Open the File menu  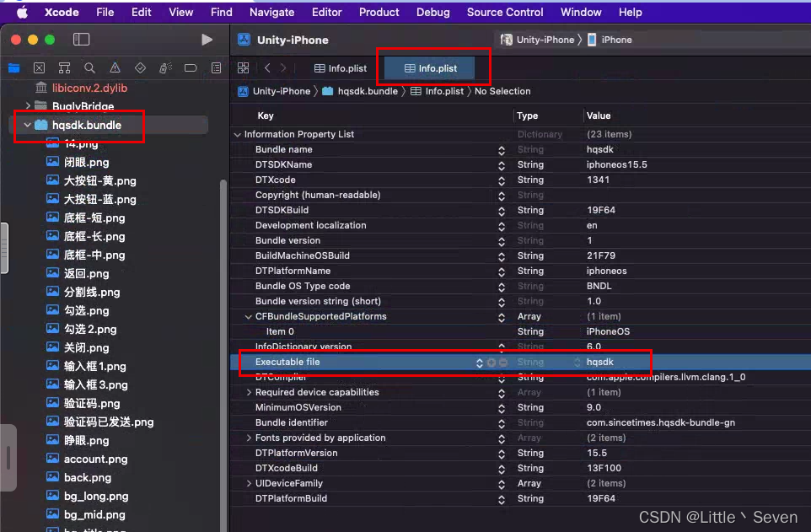[x=105, y=13]
